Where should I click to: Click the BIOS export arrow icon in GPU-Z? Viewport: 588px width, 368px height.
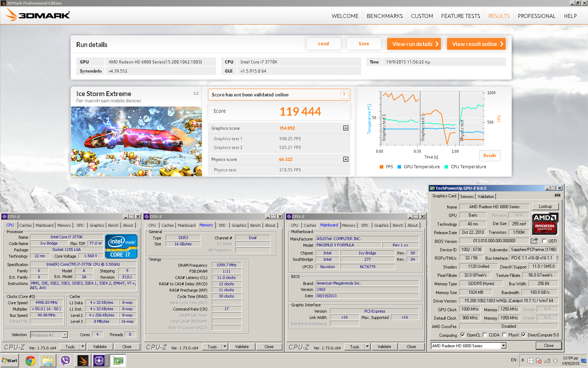[534, 241]
